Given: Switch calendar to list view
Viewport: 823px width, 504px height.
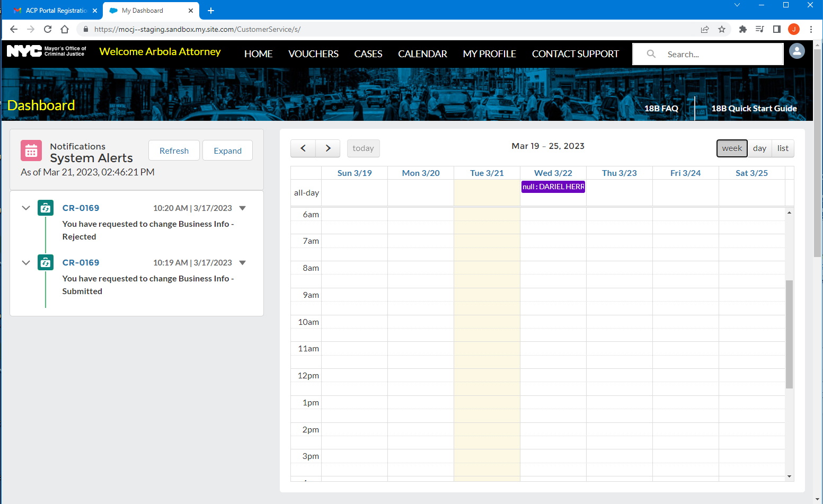Looking at the screenshot, I should pyautogui.click(x=783, y=148).
